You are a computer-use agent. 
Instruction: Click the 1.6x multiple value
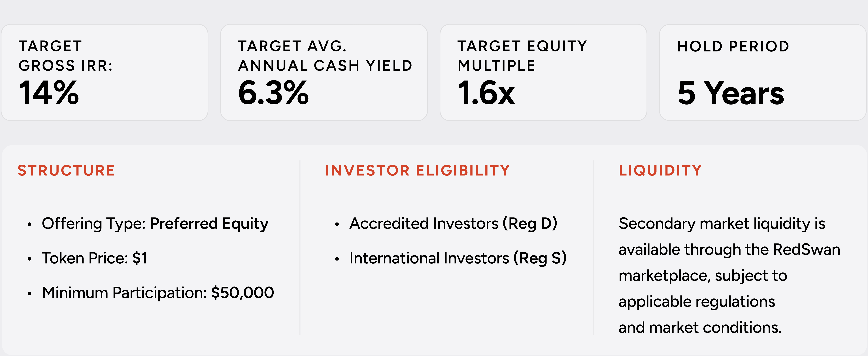coord(486,93)
